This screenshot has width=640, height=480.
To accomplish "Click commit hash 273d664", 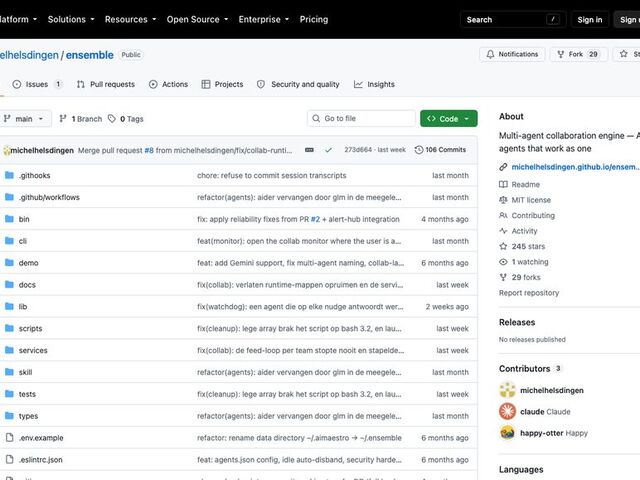I will 358,150.
